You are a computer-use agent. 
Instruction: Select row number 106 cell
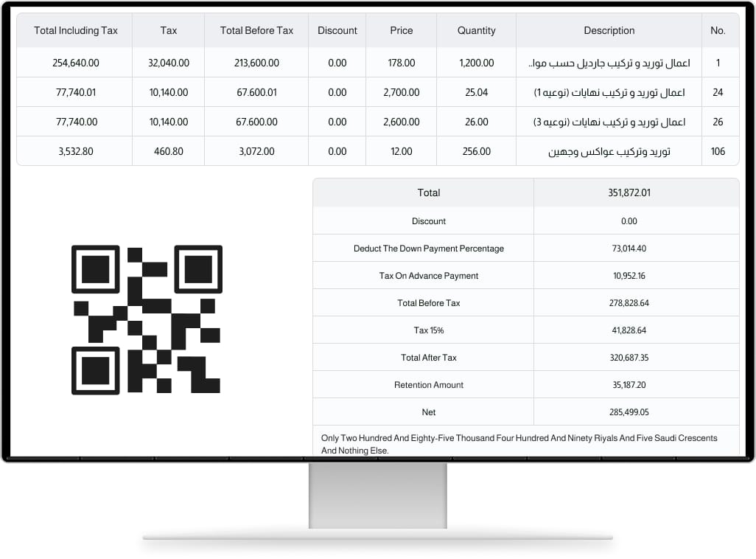[x=718, y=151]
